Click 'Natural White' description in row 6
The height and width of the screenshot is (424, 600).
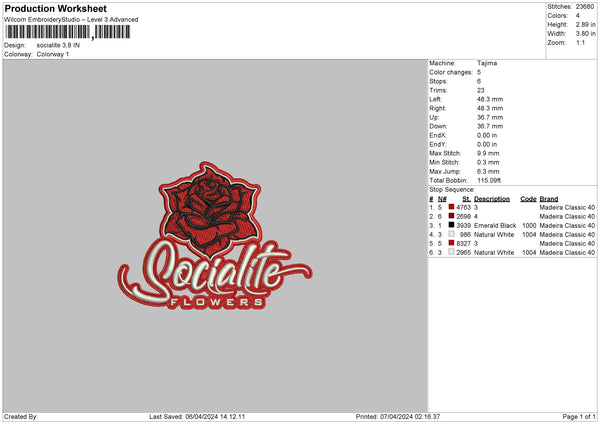[494, 253]
